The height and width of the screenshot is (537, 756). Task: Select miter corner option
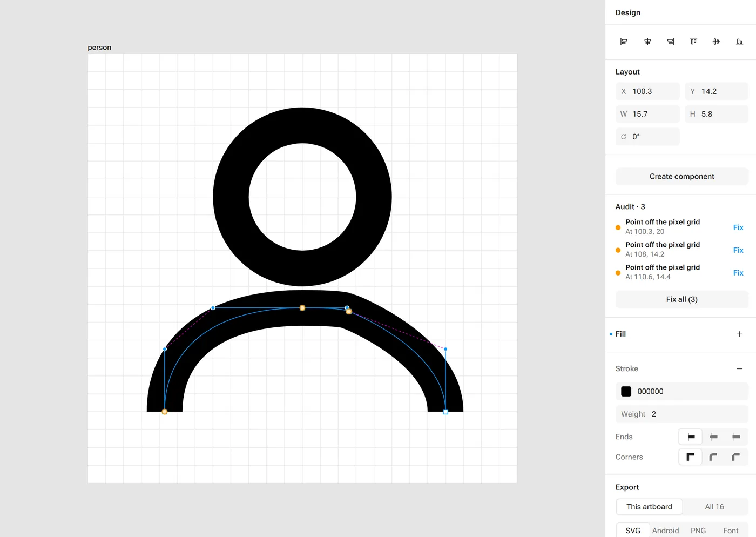[691, 457]
